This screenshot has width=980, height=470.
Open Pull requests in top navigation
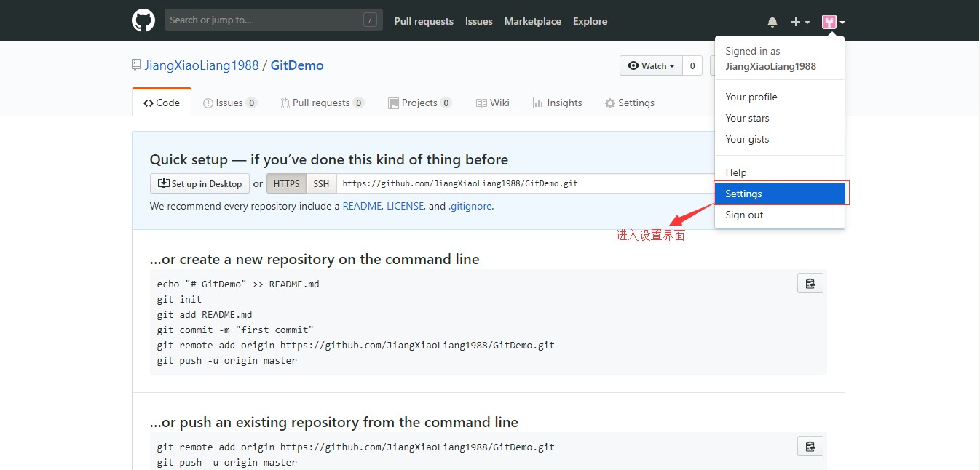424,21
